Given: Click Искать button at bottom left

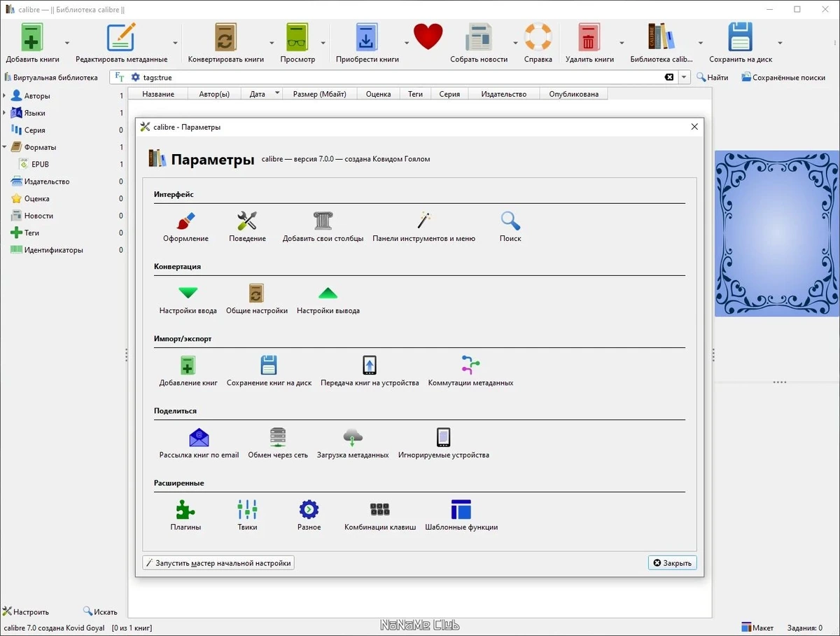Looking at the screenshot, I should 100,611.
